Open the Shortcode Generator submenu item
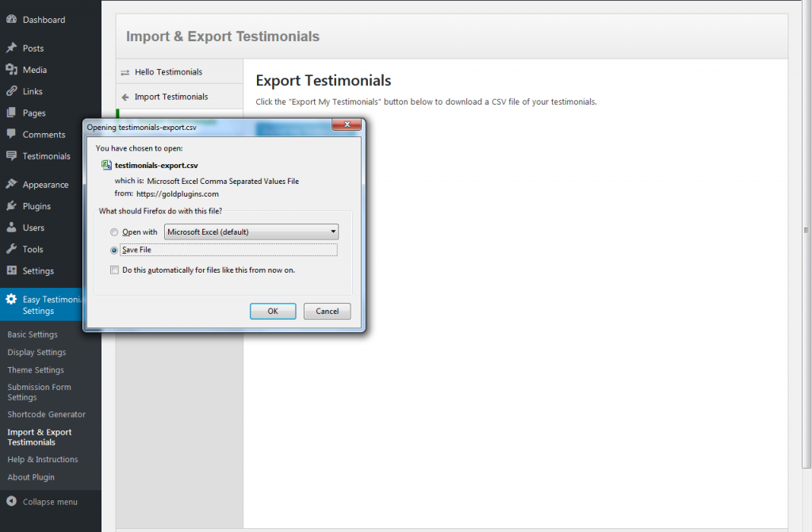 tap(46, 415)
